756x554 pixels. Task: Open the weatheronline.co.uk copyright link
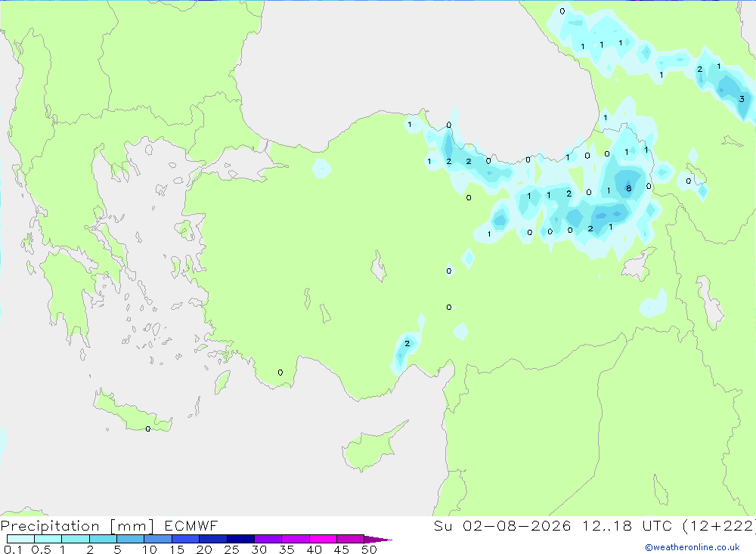click(x=692, y=547)
